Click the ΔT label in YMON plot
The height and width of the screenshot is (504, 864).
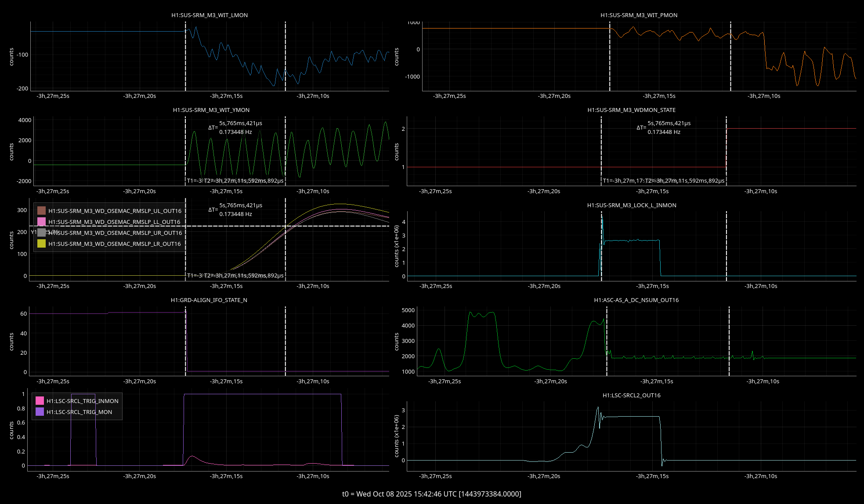point(213,128)
